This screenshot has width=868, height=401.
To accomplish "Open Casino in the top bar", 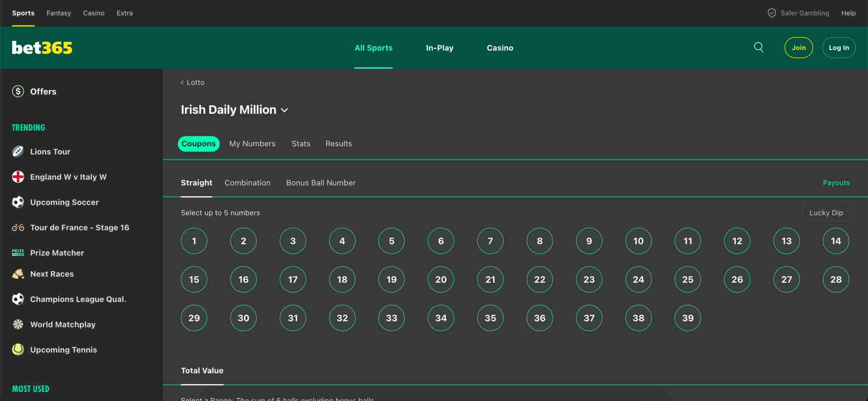I will pos(93,13).
